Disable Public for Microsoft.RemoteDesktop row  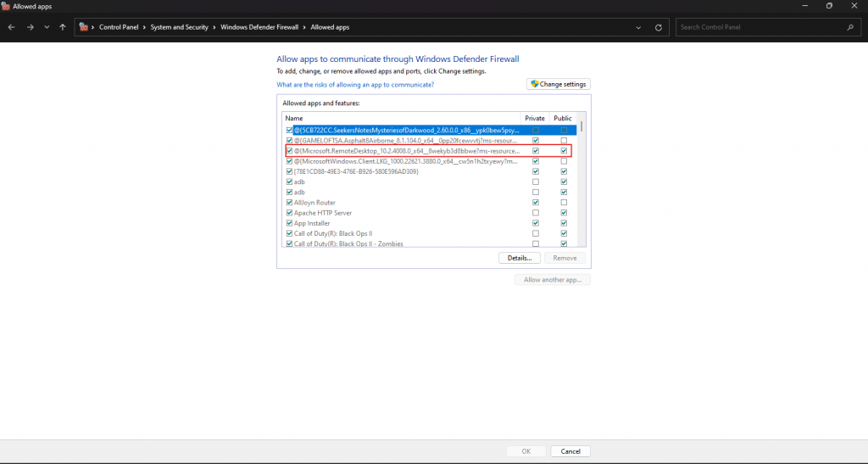click(564, 151)
